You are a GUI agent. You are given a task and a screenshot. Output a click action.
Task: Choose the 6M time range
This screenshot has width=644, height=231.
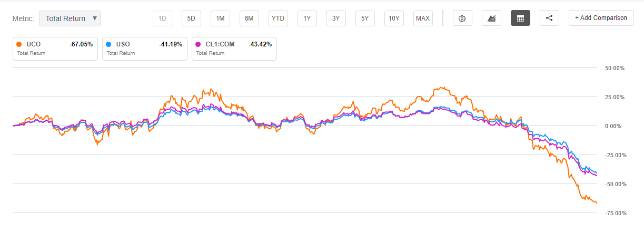click(x=249, y=18)
